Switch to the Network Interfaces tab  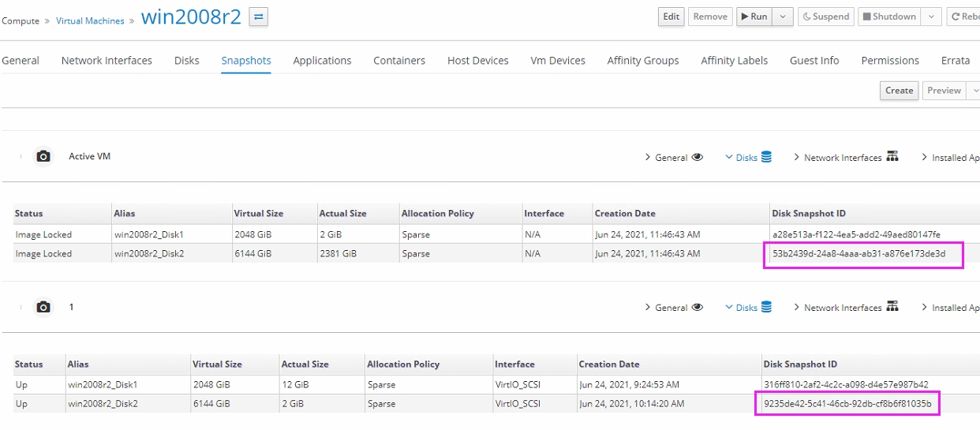[x=107, y=61]
